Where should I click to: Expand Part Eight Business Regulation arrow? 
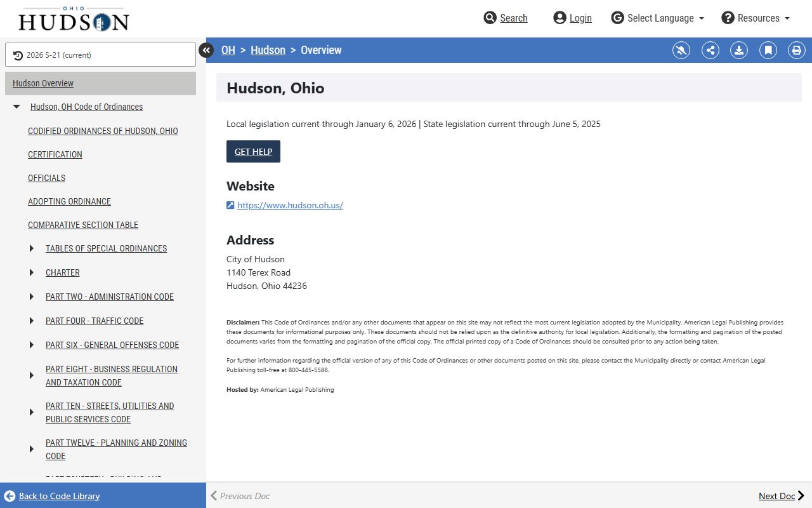pyautogui.click(x=32, y=375)
